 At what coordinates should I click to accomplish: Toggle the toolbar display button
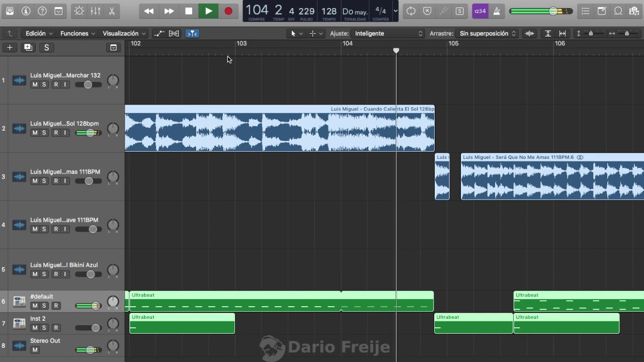coord(59,11)
